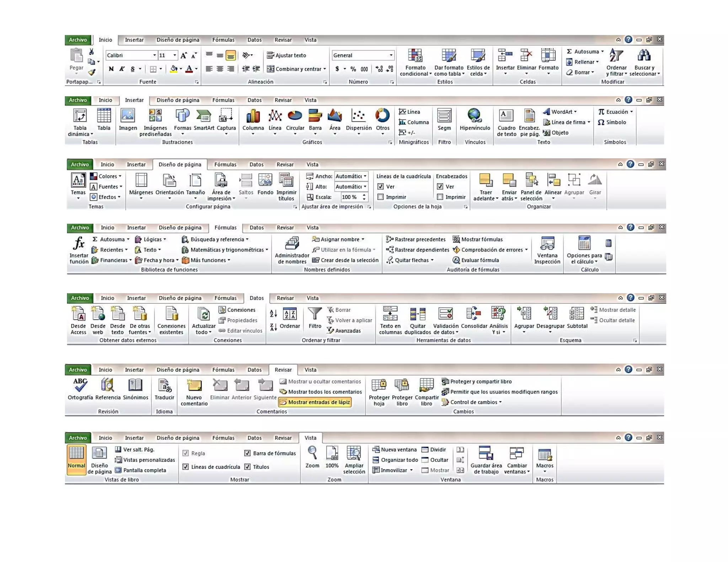Click Proteger hoja icon
728x562 pixels.
point(379,385)
